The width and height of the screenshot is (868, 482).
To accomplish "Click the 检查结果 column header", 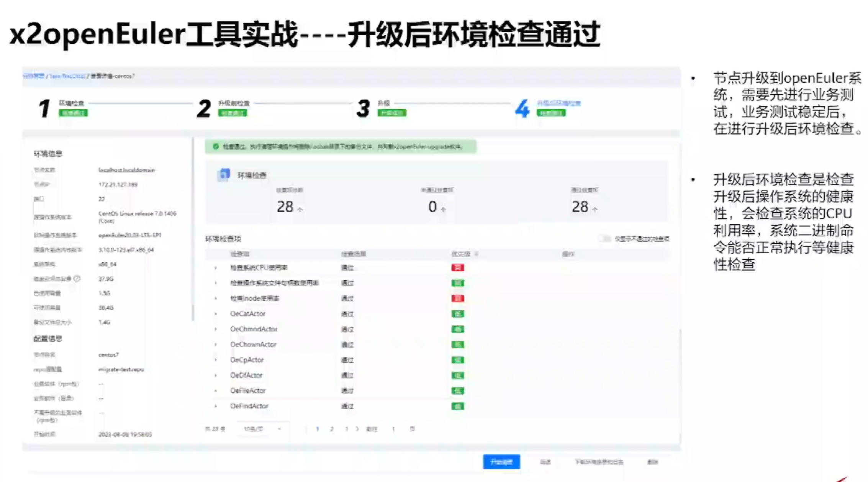I will click(x=354, y=254).
